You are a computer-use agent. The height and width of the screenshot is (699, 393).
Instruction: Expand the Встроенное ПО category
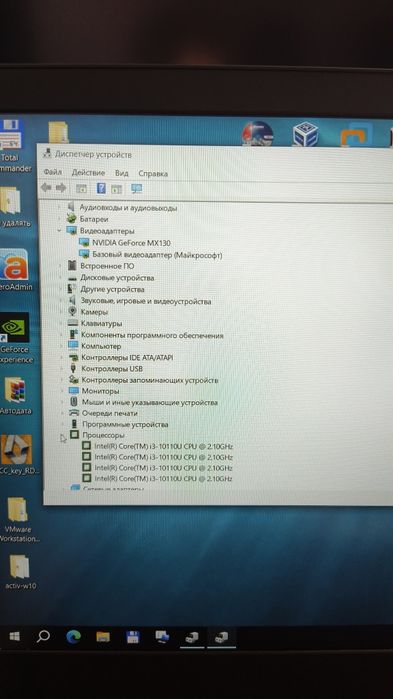point(60,266)
